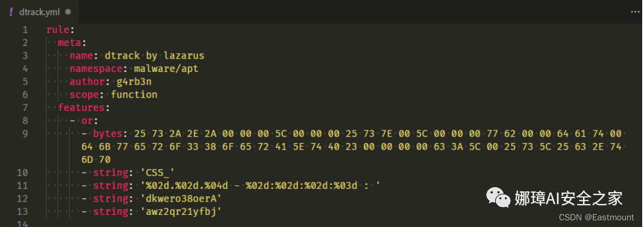
Task: Click the 'awz2qr21yfbj' string value
Action: (x=181, y=211)
